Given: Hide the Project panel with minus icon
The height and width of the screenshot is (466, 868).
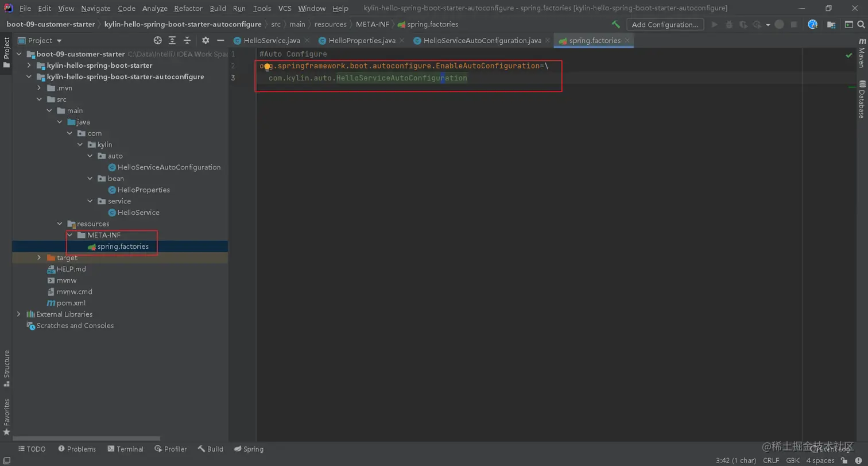Looking at the screenshot, I should coord(220,40).
